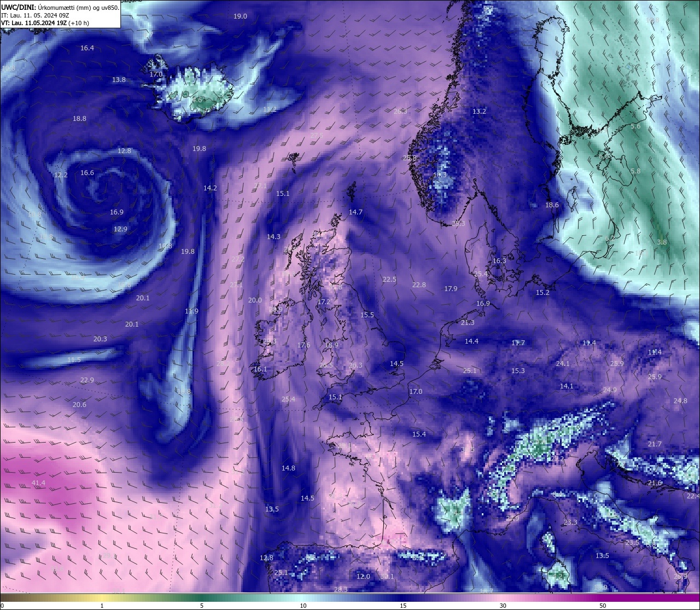
Task: Click the 22.9 value on the map
Action: tap(87, 380)
